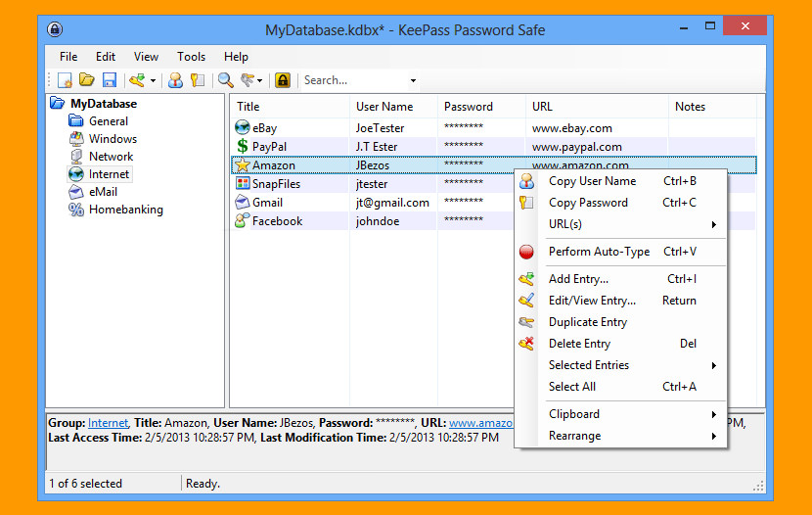Choose Select All in context menu
The image size is (812, 515).
coord(621,387)
